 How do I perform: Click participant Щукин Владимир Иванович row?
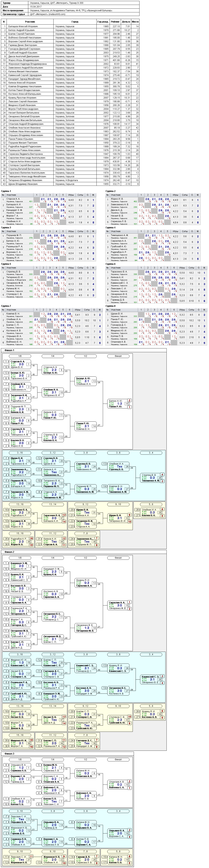tap(23, 184)
